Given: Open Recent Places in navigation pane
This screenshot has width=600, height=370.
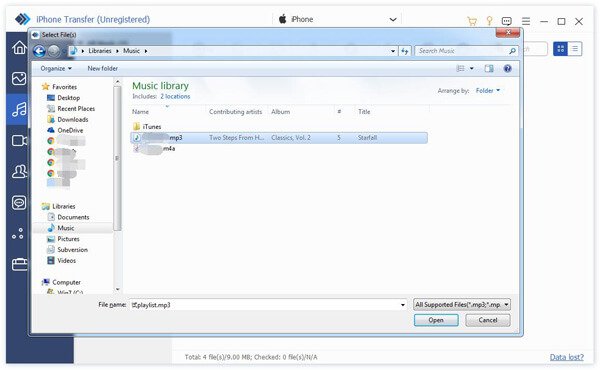Looking at the screenshot, I should tap(71, 109).
